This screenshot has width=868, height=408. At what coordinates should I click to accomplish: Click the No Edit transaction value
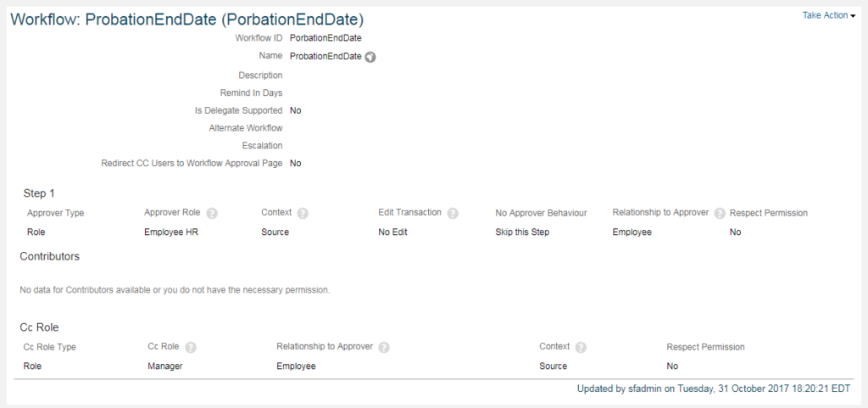point(392,232)
